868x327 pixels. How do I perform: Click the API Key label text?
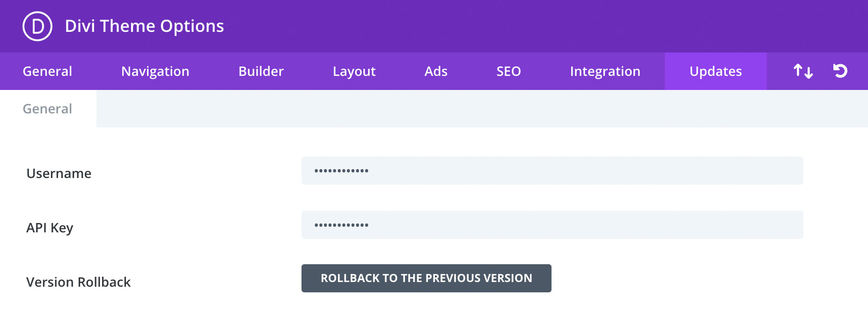pos(50,228)
